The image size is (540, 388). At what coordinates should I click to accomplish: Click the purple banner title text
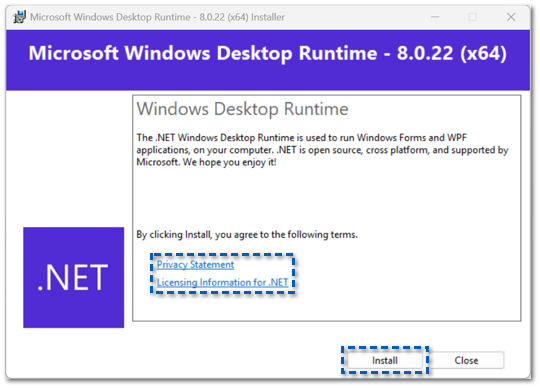point(268,53)
